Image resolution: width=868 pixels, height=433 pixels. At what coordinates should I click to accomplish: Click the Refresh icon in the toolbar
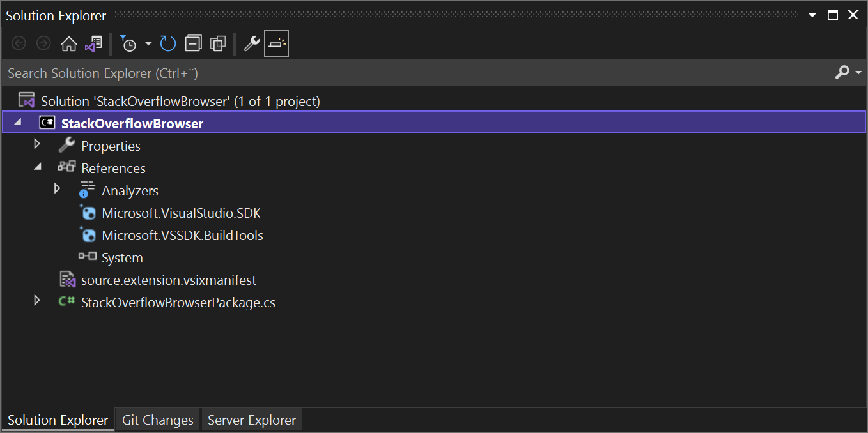point(167,43)
